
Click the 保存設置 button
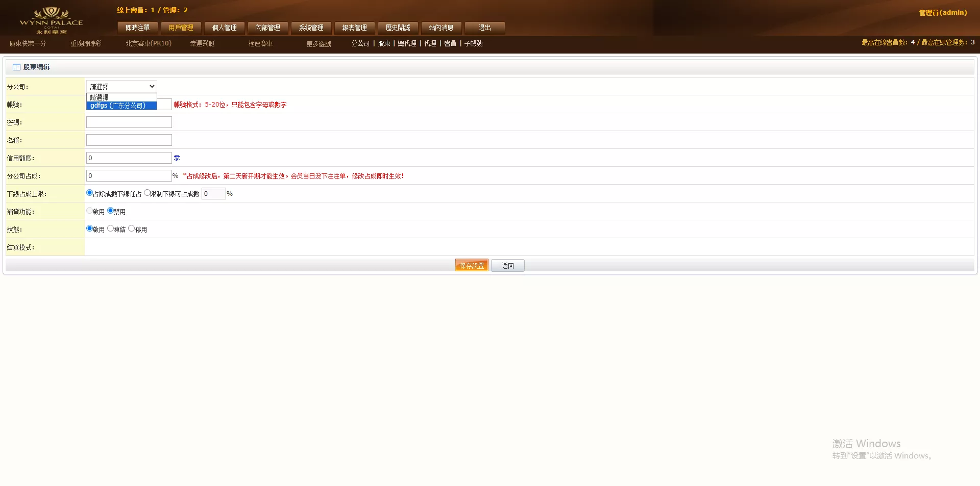click(x=472, y=266)
